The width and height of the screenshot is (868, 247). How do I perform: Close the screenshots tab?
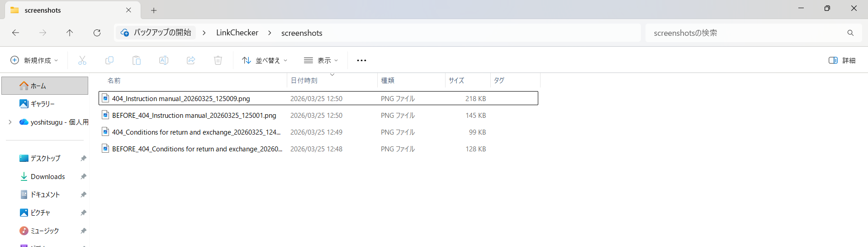128,10
